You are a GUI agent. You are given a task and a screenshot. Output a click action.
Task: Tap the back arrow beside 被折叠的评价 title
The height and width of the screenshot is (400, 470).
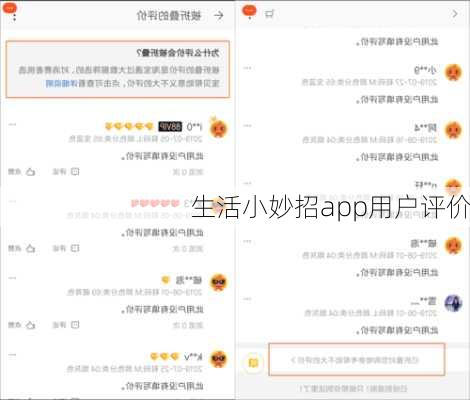[219, 15]
